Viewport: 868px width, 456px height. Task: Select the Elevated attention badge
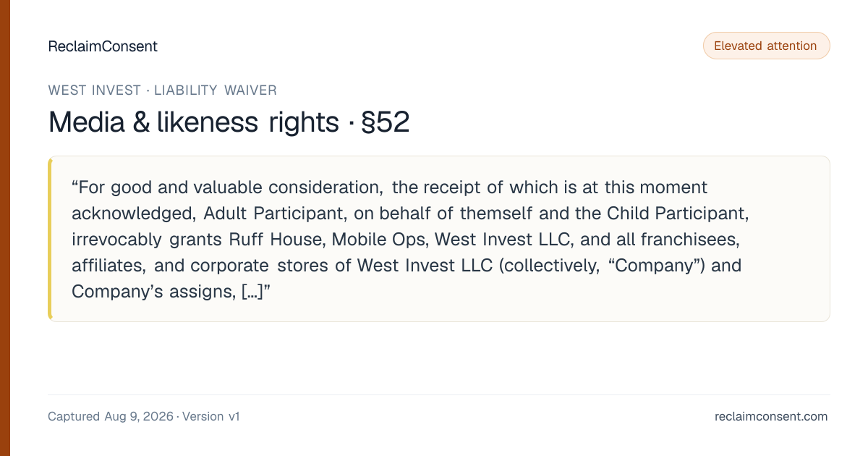[x=766, y=46]
